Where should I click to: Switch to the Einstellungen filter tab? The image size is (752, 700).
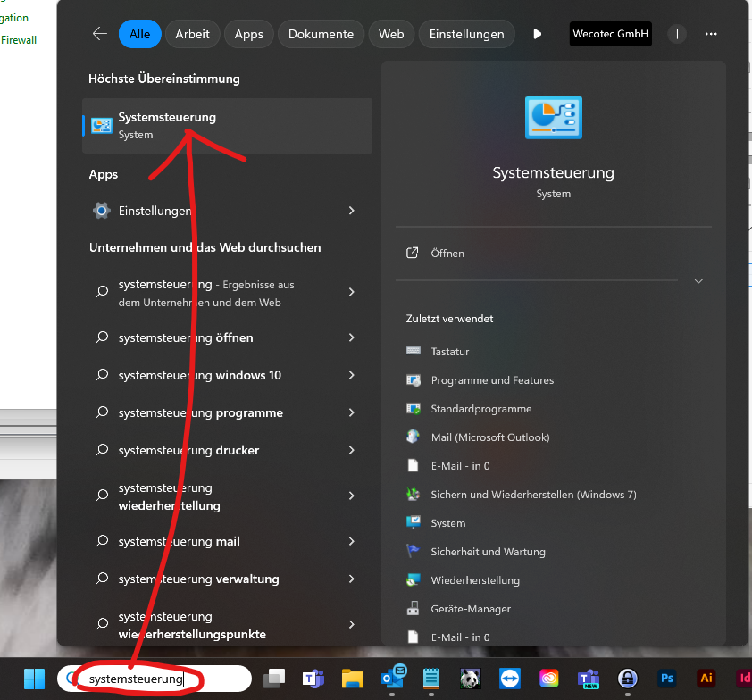(466, 34)
